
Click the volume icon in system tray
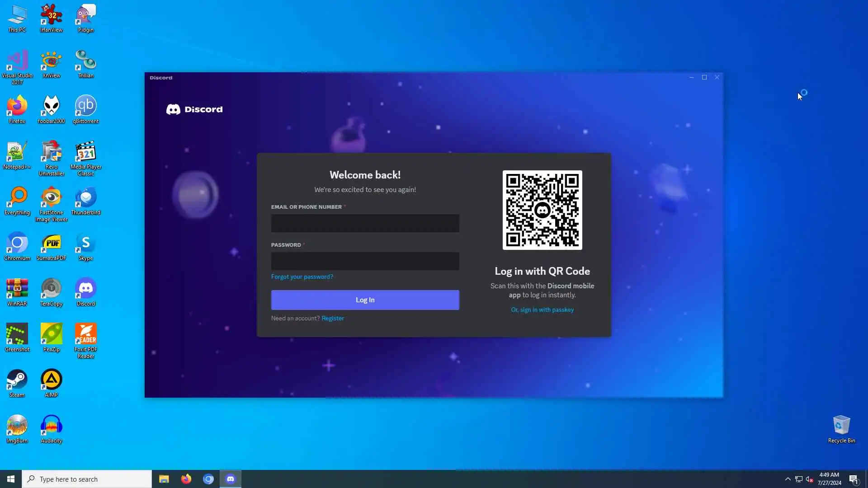point(809,479)
